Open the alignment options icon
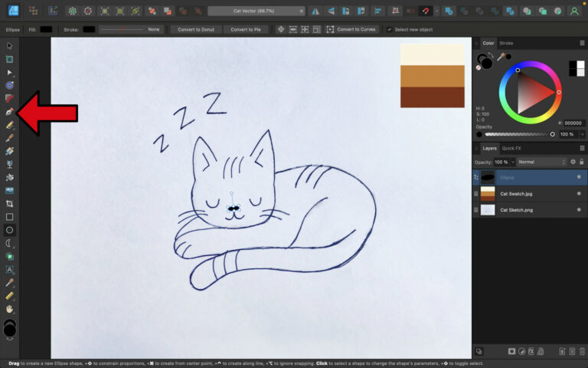This screenshot has height=368, width=588. (377, 11)
